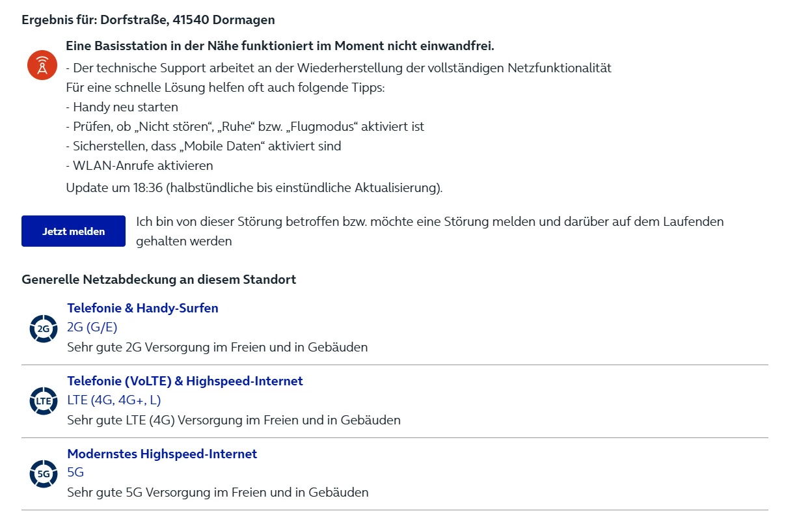The height and width of the screenshot is (524, 812).
Task: Click the Update um 18:36 status line
Action: point(254,188)
